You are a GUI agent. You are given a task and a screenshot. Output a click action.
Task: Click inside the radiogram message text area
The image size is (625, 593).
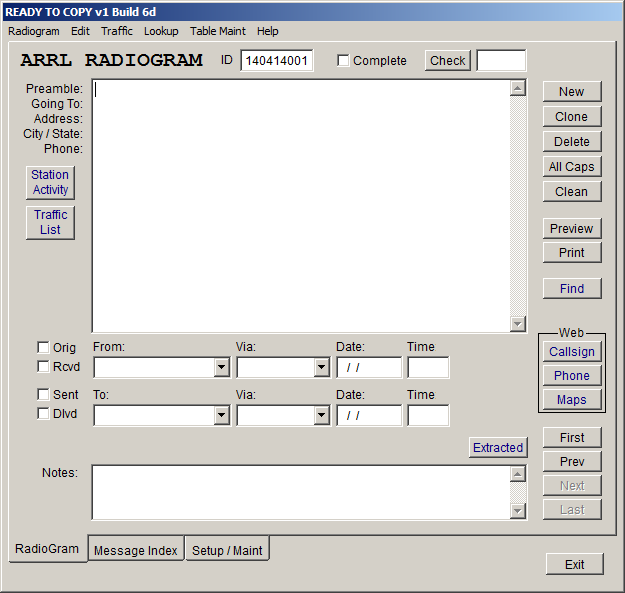301,206
